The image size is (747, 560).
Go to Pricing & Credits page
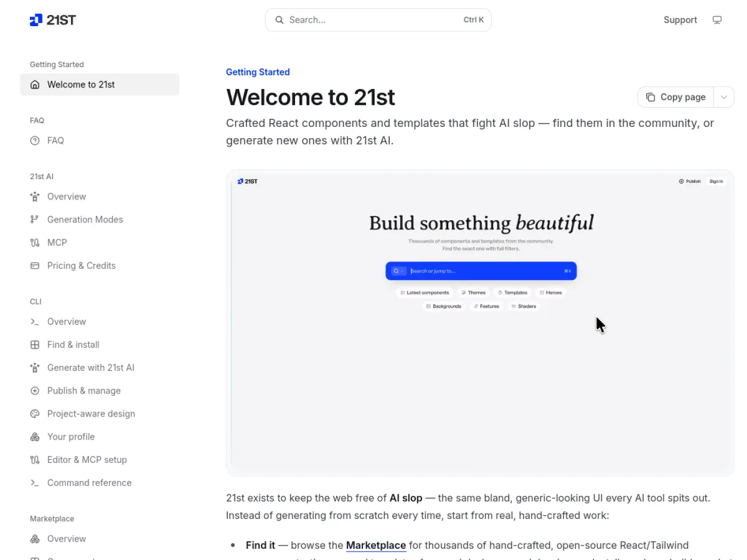[x=100, y=266]
